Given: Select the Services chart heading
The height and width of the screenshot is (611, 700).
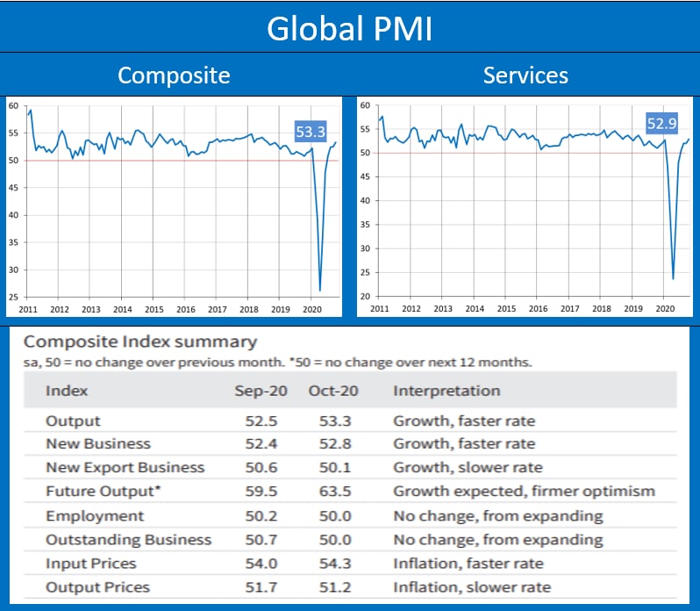Looking at the screenshot, I should [x=525, y=75].
